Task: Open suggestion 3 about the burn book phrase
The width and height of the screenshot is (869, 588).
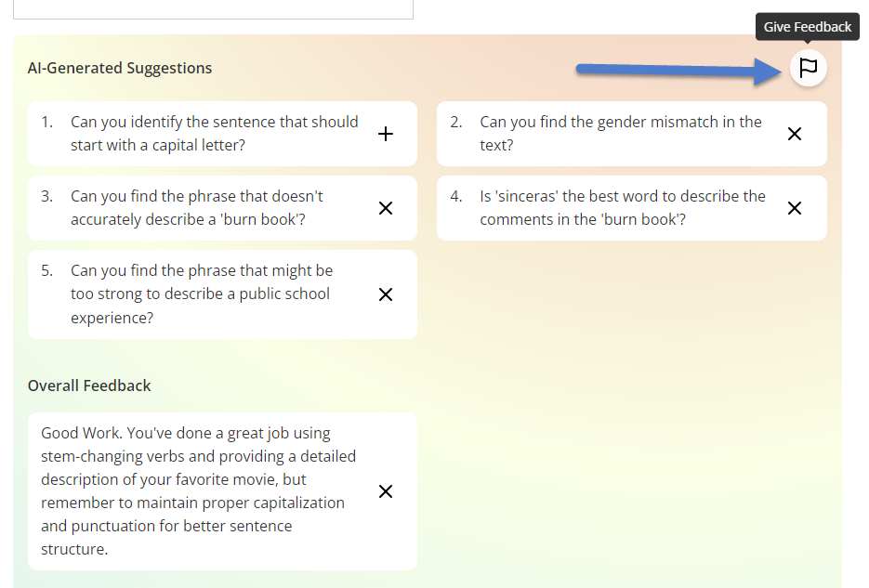Action: [x=222, y=208]
